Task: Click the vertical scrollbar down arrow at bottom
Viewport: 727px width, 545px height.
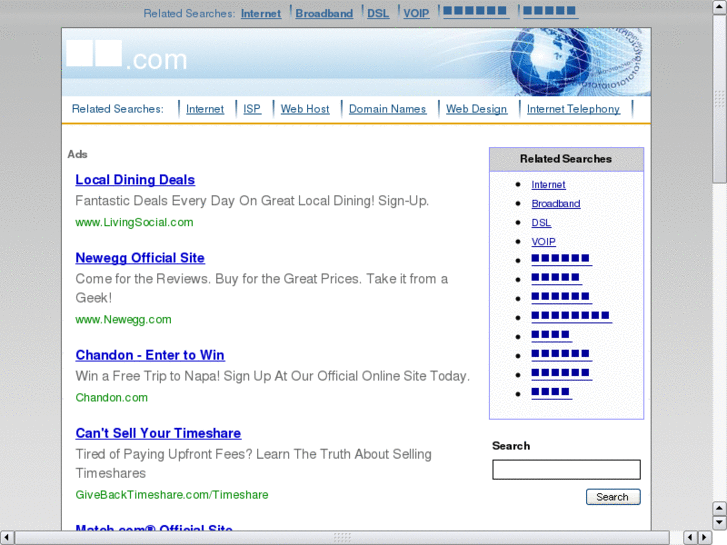Action: coord(719,523)
